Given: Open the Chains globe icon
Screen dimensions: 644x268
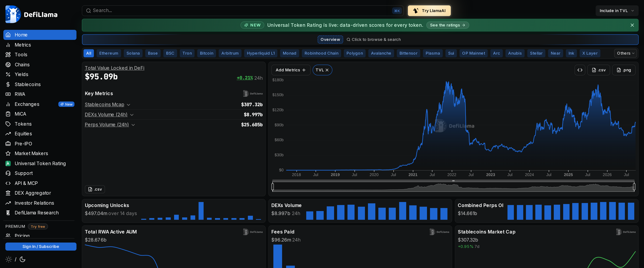Looking at the screenshot, I should (x=8, y=65).
